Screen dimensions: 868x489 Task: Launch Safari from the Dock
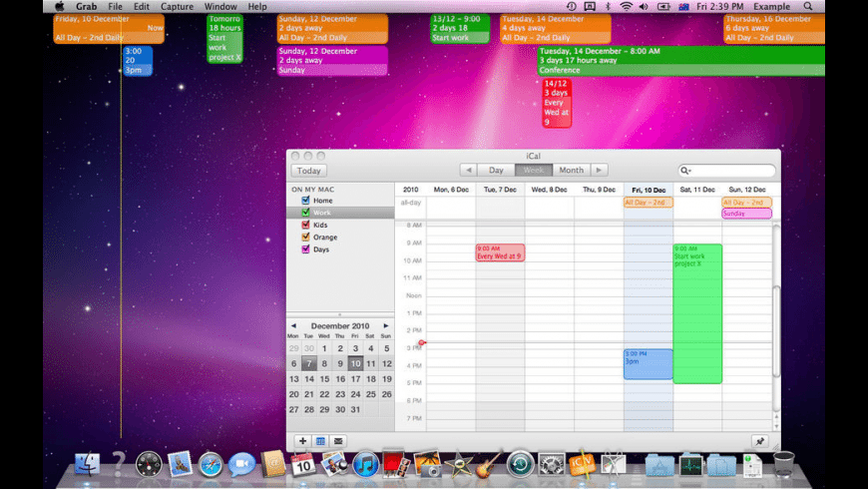(x=211, y=464)
